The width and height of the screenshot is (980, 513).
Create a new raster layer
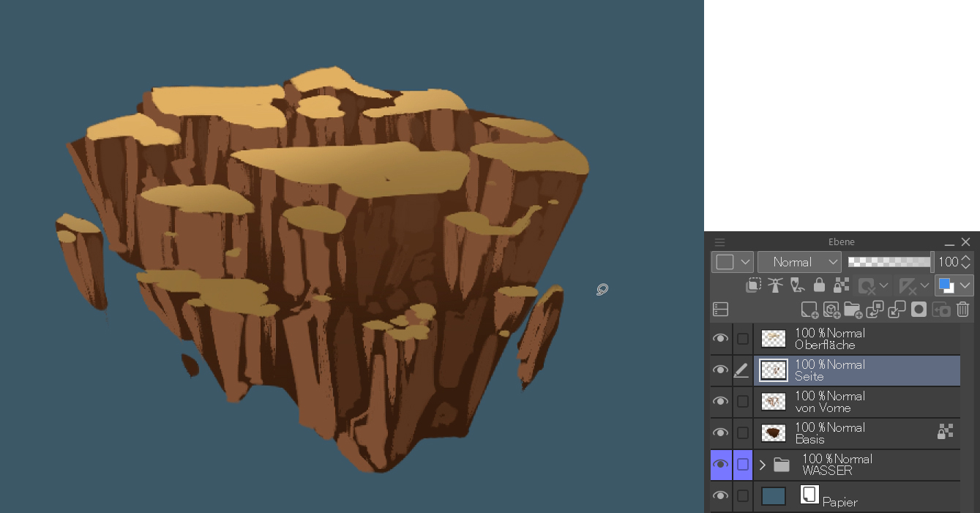pyautogui.click(x=809, y=310)
